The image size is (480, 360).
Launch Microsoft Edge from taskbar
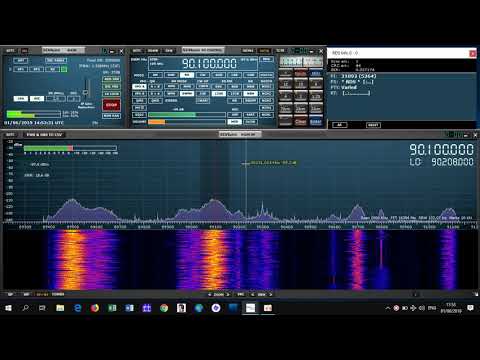(77, 308)
